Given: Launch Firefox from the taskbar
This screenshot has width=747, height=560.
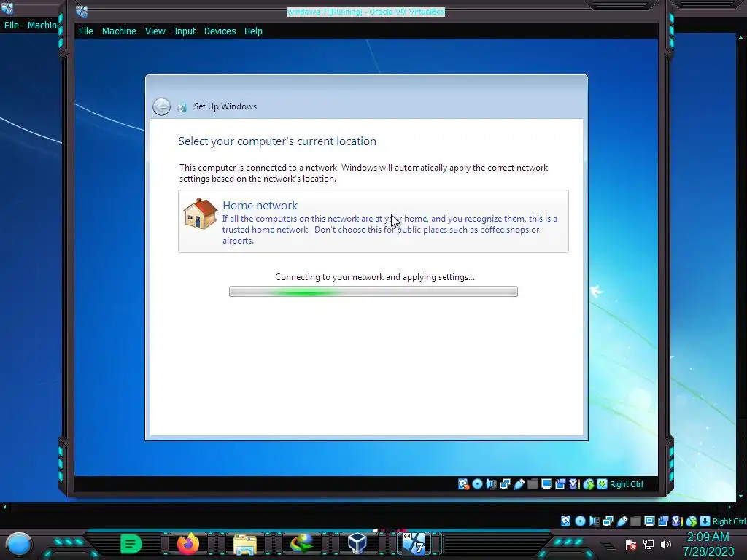Looking at the screenshot, I should (x=188, y=544).
